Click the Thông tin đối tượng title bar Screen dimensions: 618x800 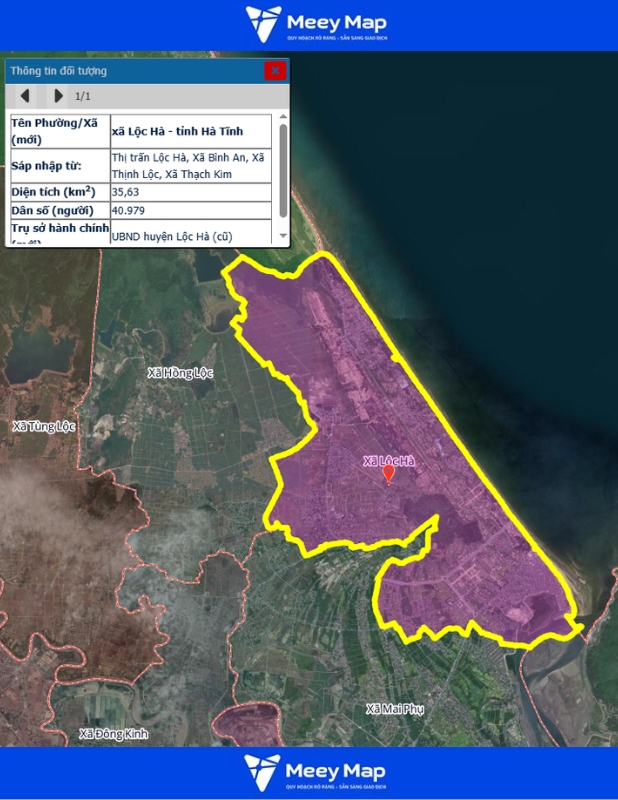[x=130, y=71]
